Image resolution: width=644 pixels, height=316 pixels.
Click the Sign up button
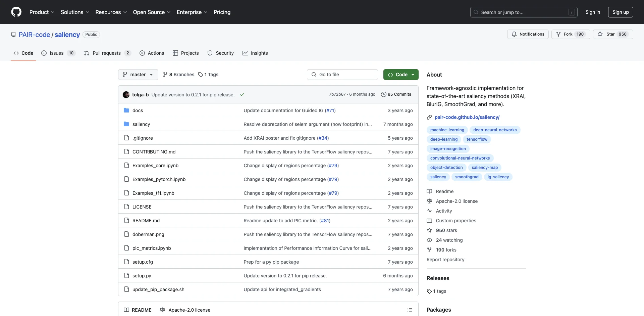click(x=621, y=12)
